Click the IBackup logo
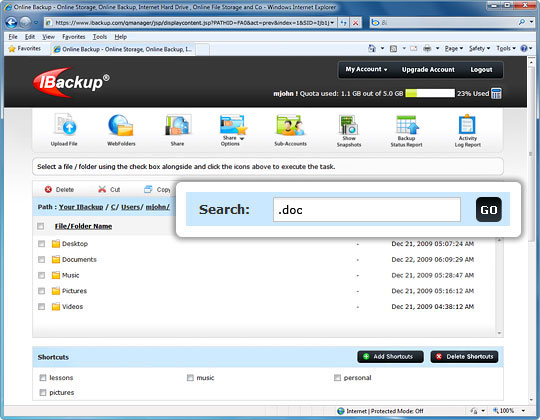The height and width of the screenshot is (420, 540). (71, 82)
